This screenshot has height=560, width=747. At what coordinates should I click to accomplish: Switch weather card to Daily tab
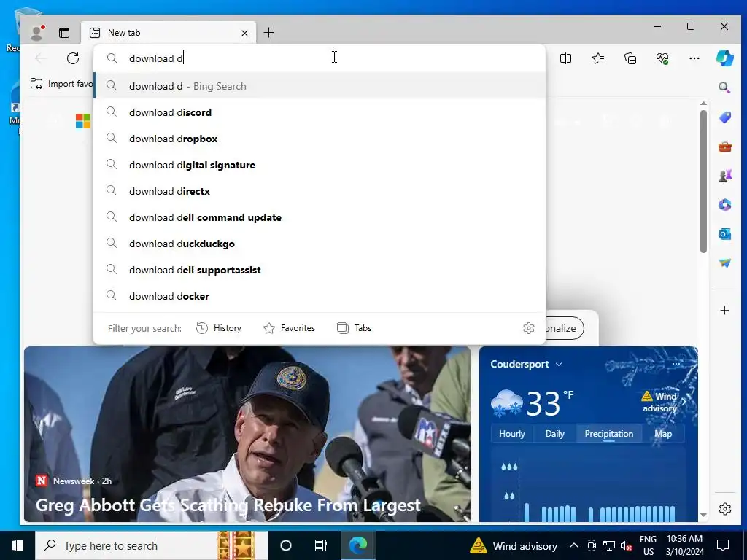pos(554,434)
